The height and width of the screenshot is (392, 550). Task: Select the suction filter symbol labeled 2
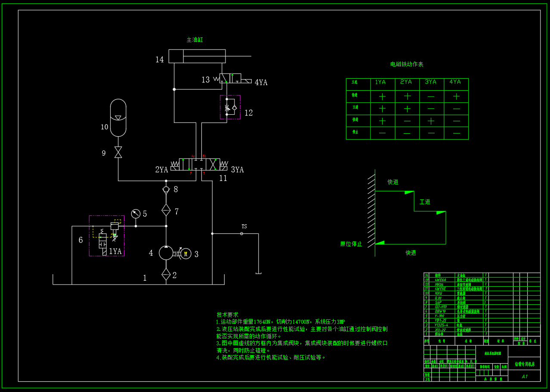coord(166,274)
